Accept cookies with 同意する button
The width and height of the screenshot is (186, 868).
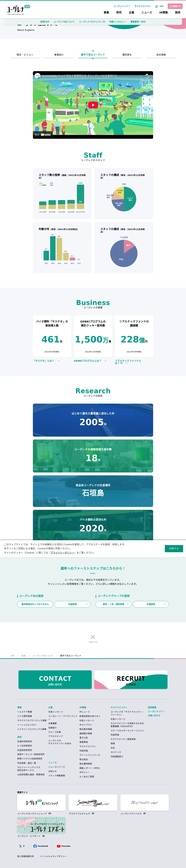coord(174,548)
